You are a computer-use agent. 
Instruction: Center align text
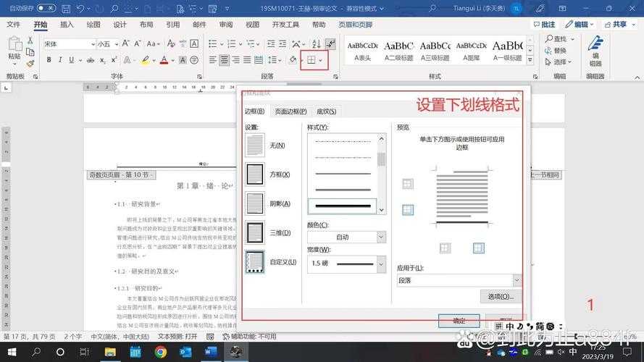pyautogui.click(x=224, y=60)
